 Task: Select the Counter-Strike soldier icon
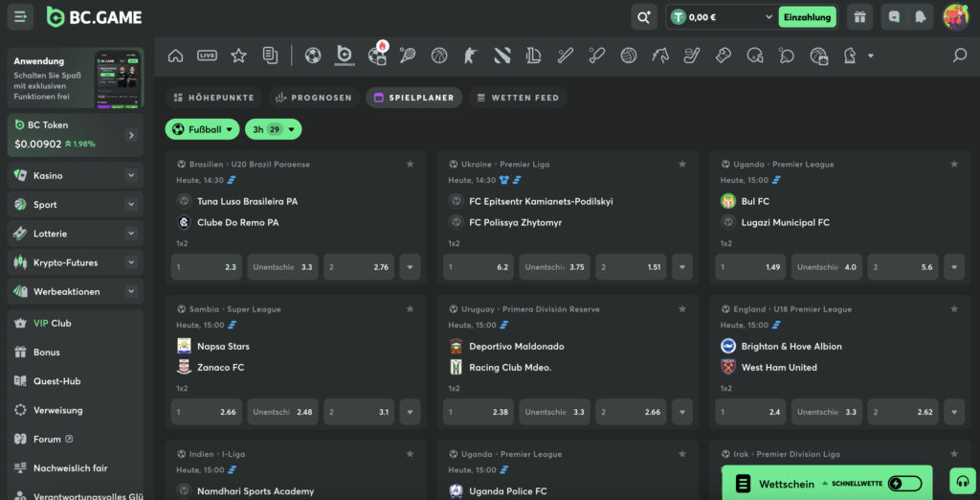click(470, 56)
